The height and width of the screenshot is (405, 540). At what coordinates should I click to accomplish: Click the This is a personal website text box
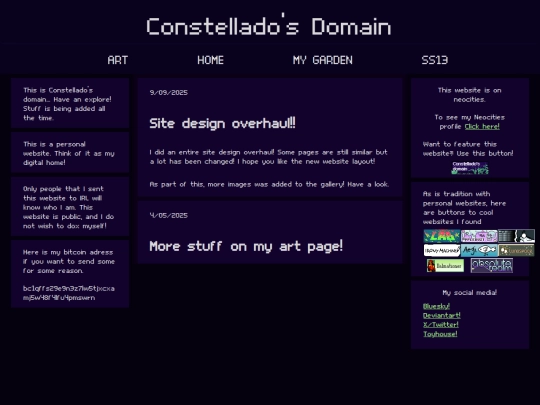[70, 152]
